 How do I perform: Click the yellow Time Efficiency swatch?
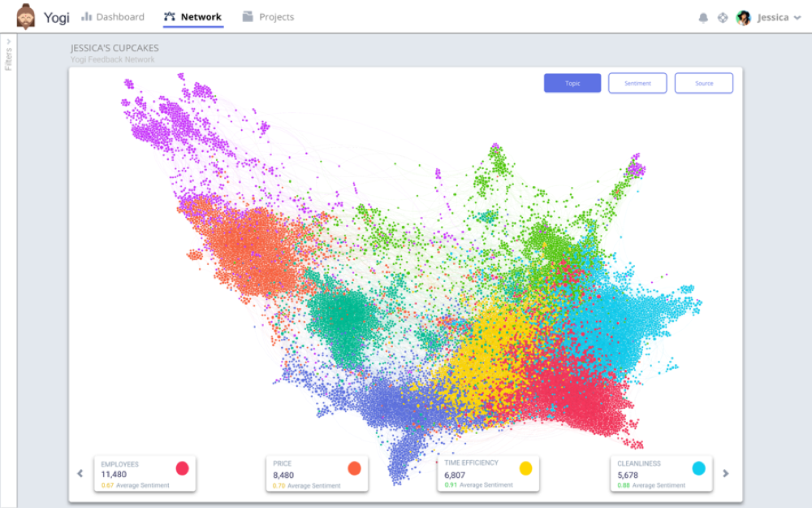click(525, 467)
